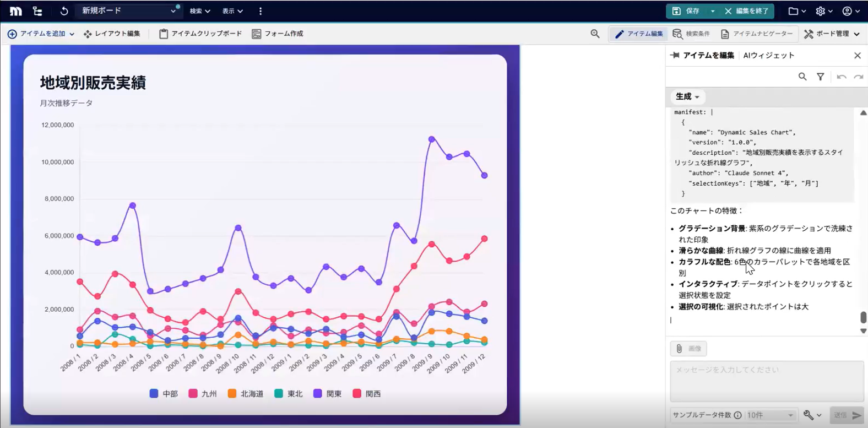Click 編集を終了 to exit editing
The image size is (868, 428).
pyautogui.click(x=746, y=11)
